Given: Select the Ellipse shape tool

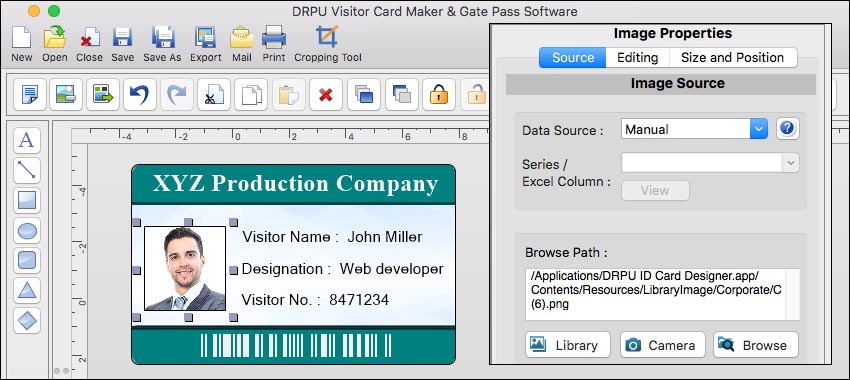Looking at the screenshot, I should point(27,231).
